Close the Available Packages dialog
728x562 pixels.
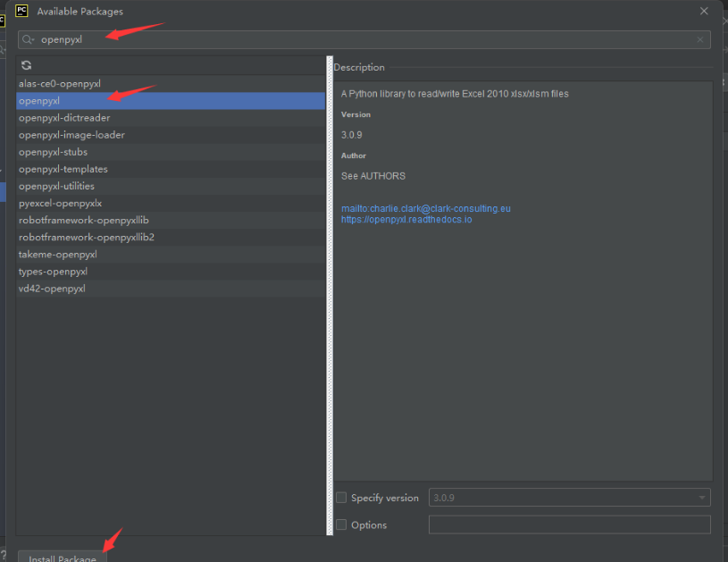pyautogui.click(x=704, y=11)
